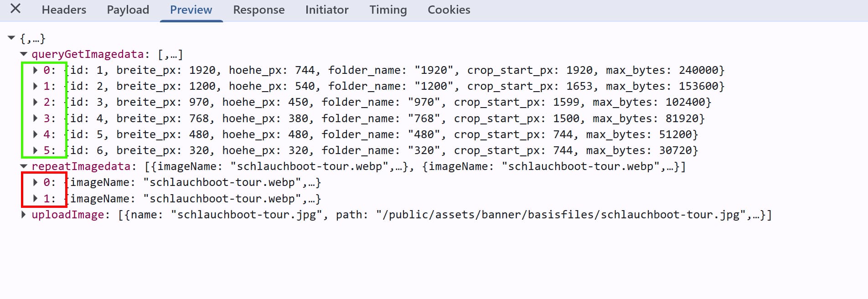Expand queryGetImagedata item 2 with folder "970"

(35, 102)
